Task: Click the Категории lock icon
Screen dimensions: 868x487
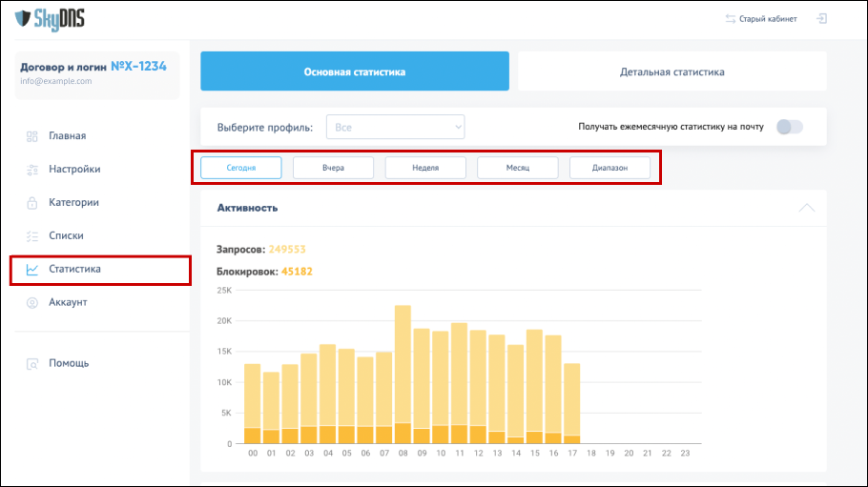Action: pyautogui.click(x=32, y=203)
